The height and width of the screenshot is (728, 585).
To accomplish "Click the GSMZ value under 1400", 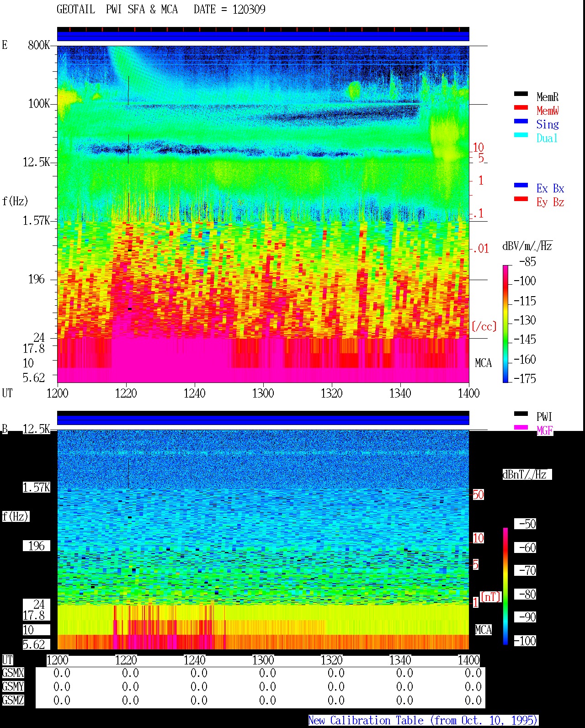I will [x=473, y=700].
